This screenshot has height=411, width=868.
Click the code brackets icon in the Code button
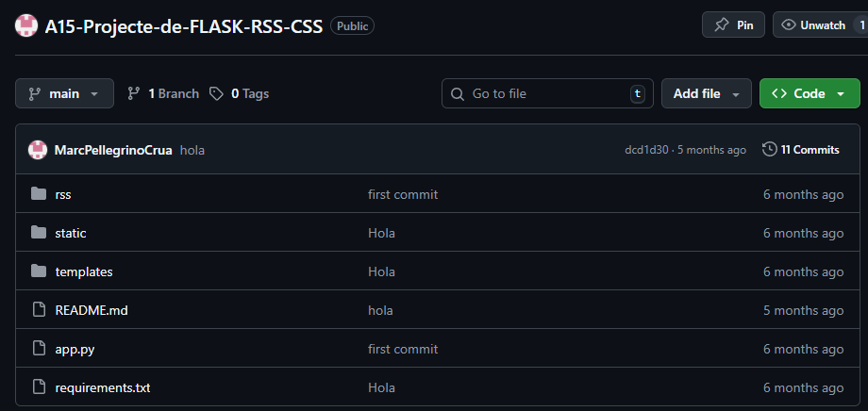pyautogui.click(x=779, y=93)
